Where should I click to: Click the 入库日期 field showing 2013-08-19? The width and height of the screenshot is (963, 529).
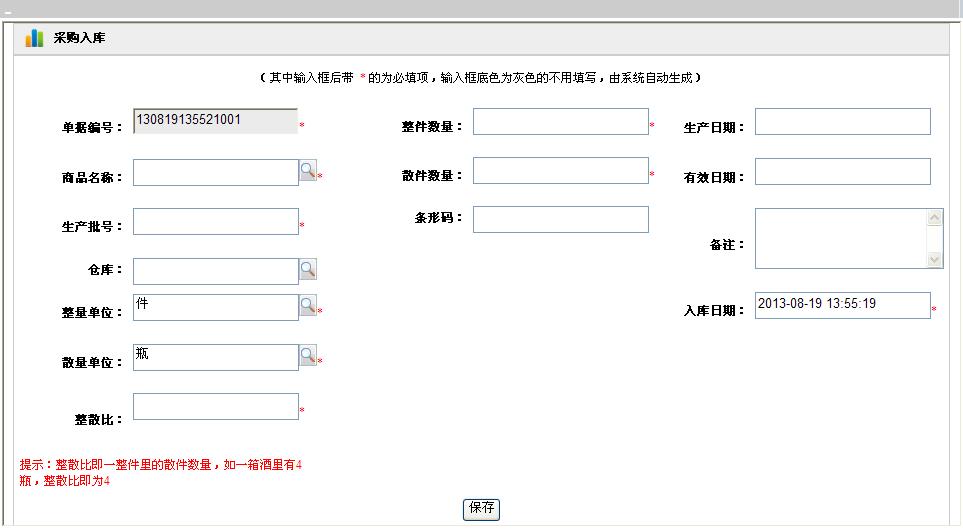click(x=842, y=305)
